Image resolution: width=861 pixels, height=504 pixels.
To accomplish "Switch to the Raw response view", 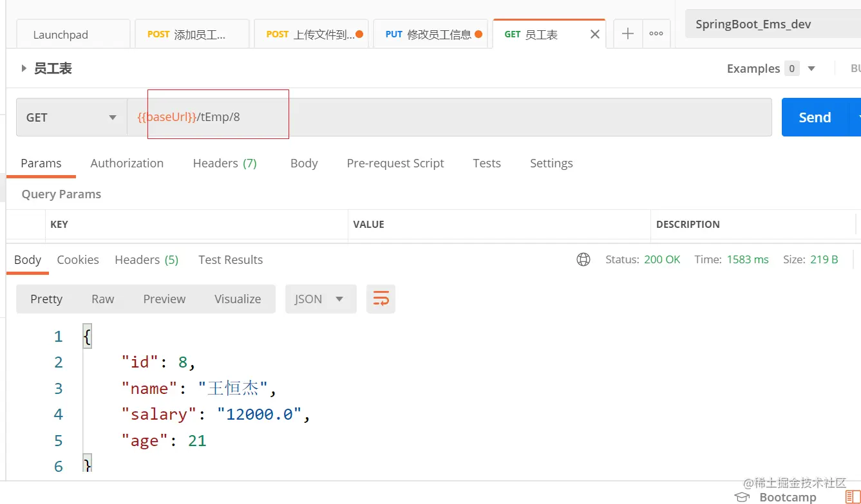I will (x=102, y=299).
